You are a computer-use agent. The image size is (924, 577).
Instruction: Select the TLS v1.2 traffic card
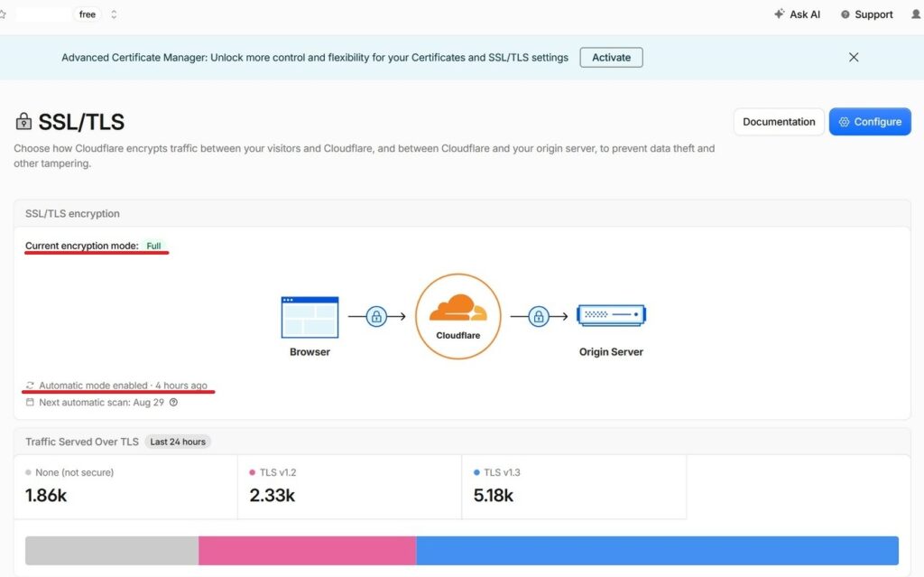point(349,487)
